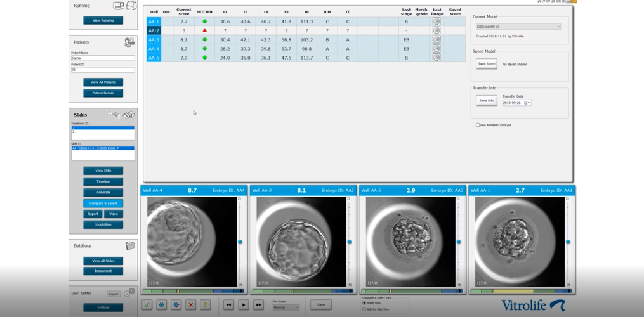Image resolution: width=644 pixels, height=317 pixels.
Task: Click the Patient Name input field
Action: [x=103, y=58]
